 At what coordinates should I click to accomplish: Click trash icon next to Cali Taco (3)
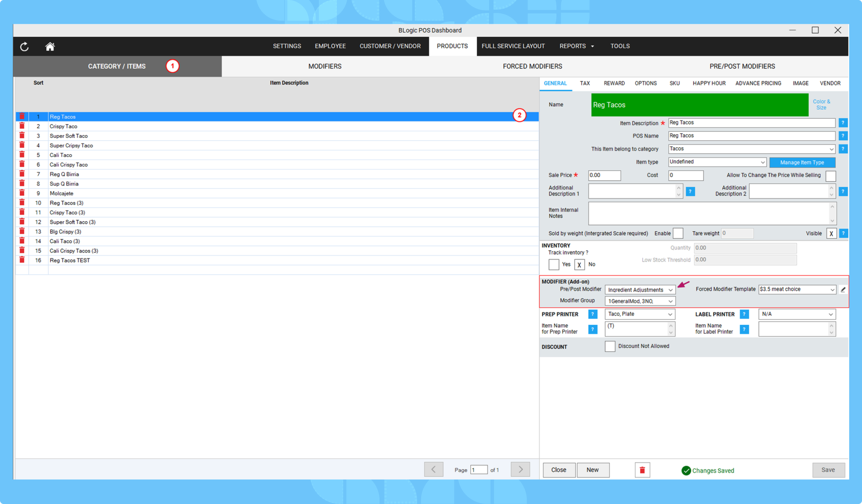(22, 241)
